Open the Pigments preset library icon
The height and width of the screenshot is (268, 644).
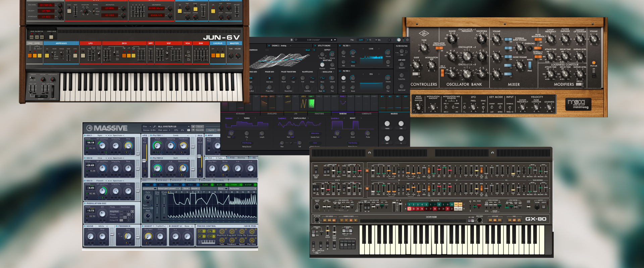[x=291, y=40]
